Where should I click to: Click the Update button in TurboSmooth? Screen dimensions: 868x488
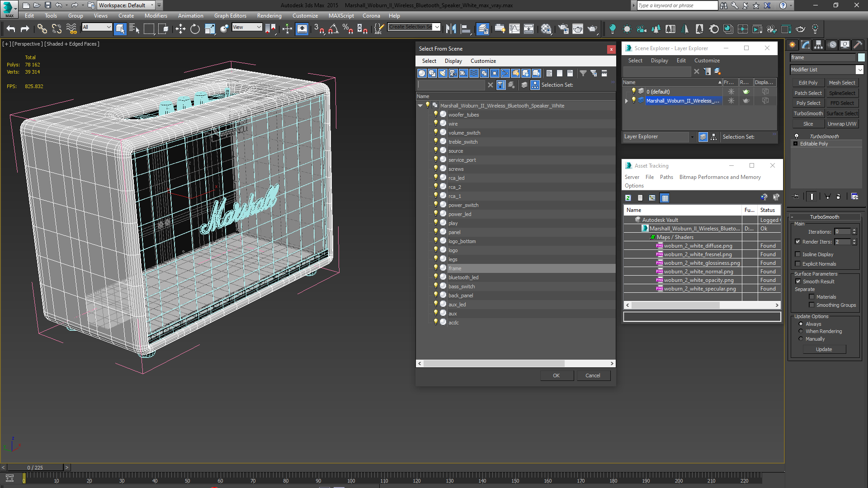[824, 349]
